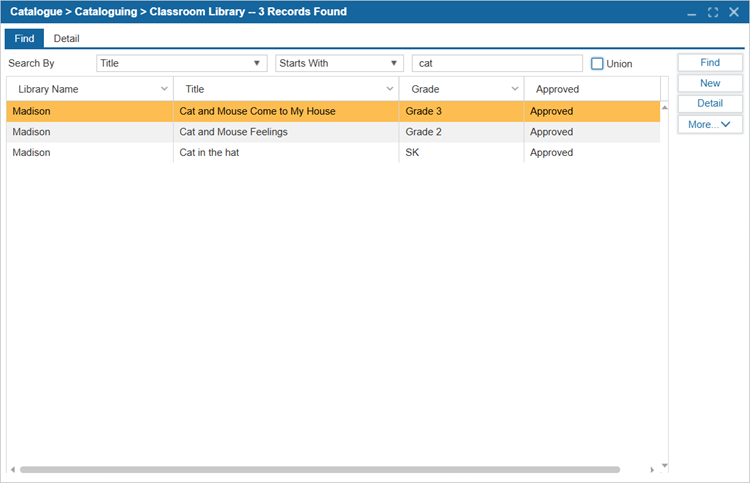Sort by the Approved column header
The width and height of the screenshot is (750, 483).
pos(592,89)
